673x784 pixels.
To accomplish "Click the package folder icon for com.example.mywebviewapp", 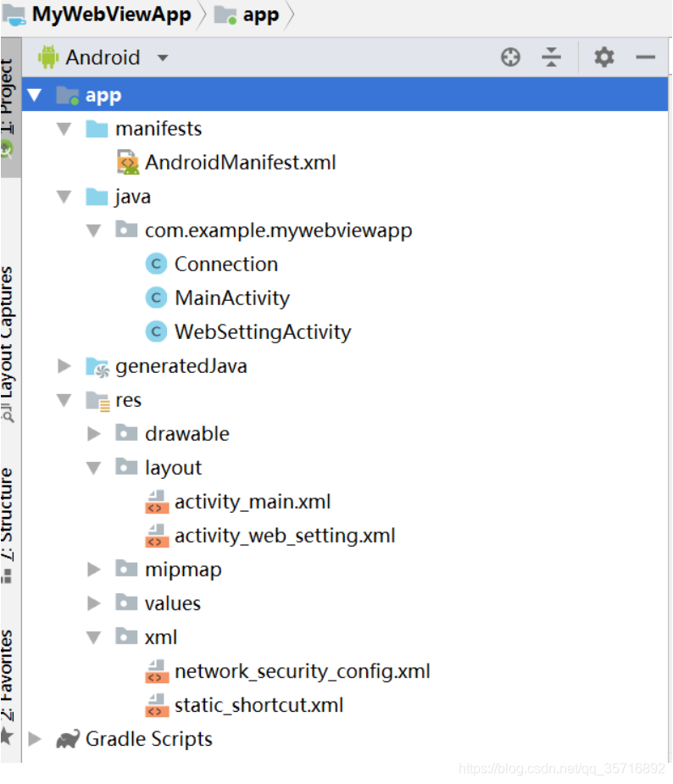I will click(x=126, y=230).
